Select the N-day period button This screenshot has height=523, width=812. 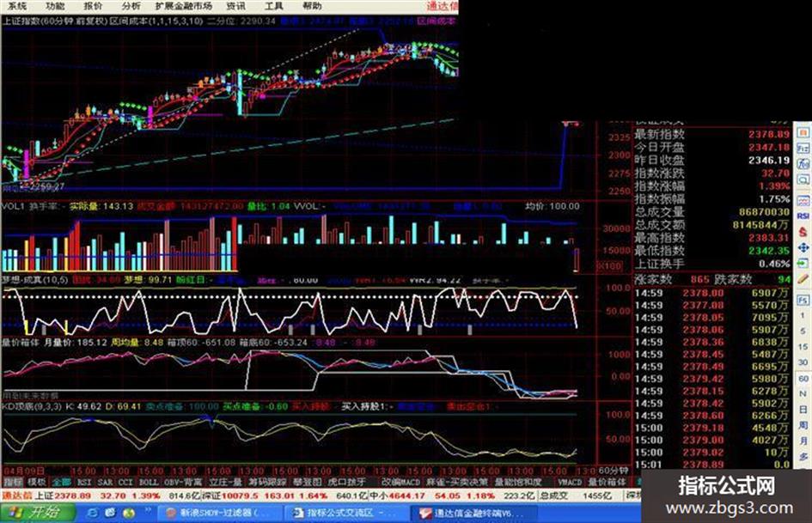click(803, 394)
